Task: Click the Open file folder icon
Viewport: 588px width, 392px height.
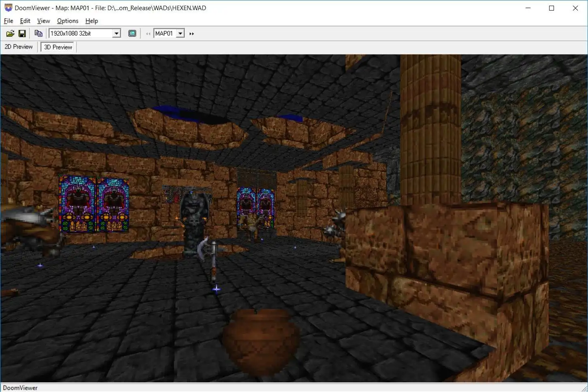Action: click(x=10, y=34)
